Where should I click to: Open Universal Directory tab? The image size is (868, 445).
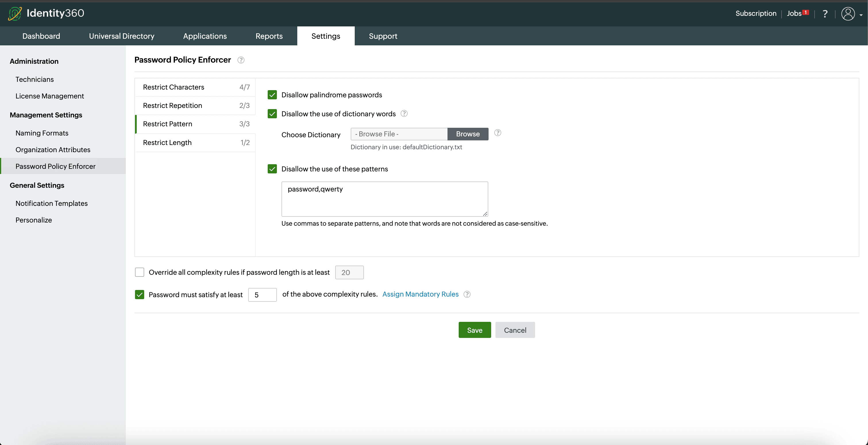tap(122, 36)
